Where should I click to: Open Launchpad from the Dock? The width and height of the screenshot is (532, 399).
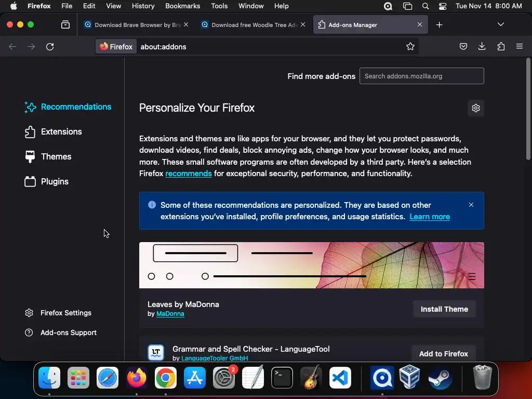(78, 378)
